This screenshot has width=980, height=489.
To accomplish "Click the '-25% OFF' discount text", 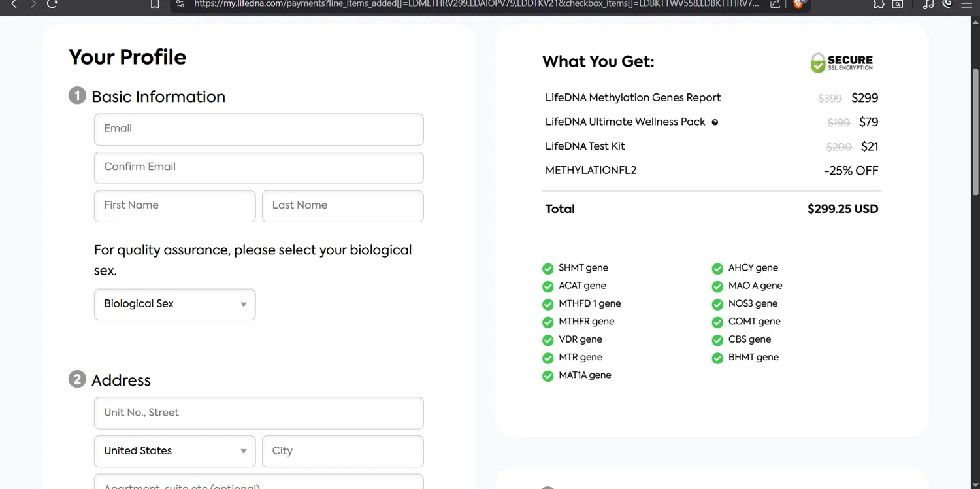I will pos(851,171).
